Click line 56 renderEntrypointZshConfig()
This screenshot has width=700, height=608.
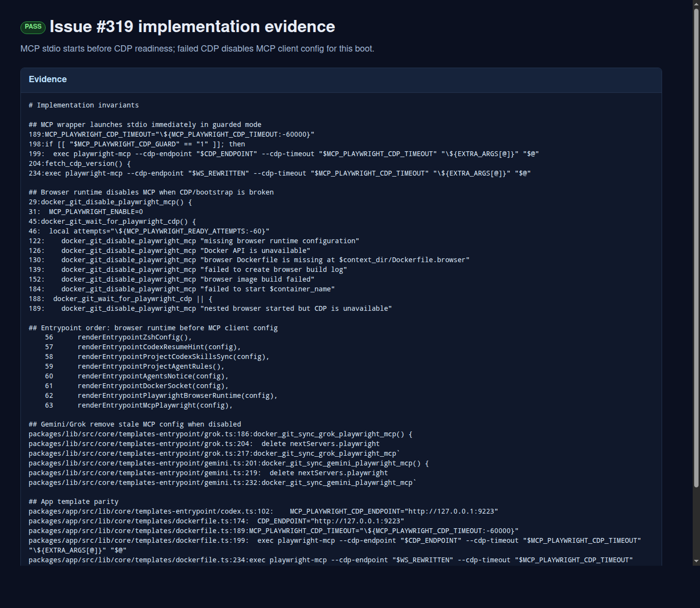[x=119, y=338]
